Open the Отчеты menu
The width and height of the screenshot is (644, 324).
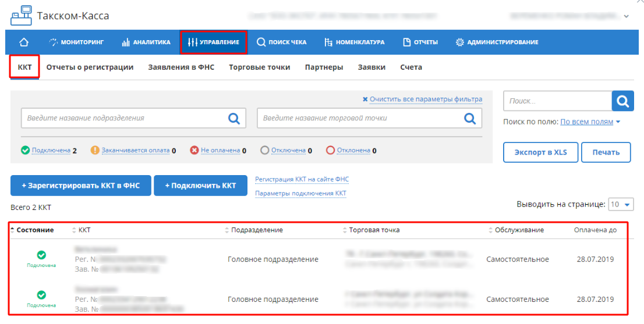420,42
